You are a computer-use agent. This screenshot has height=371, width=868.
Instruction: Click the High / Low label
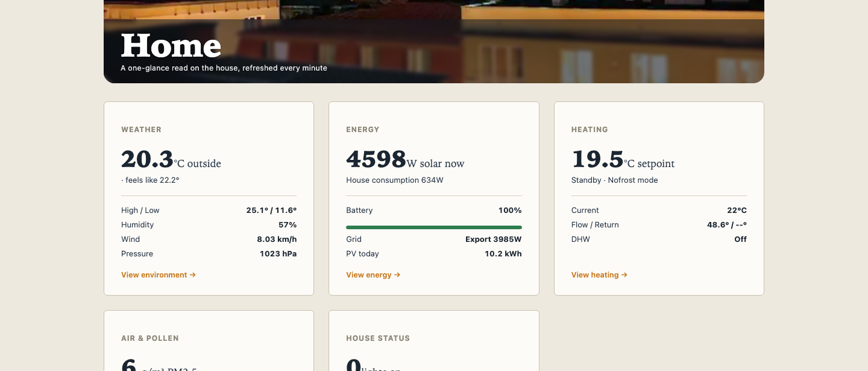point(140,211)
